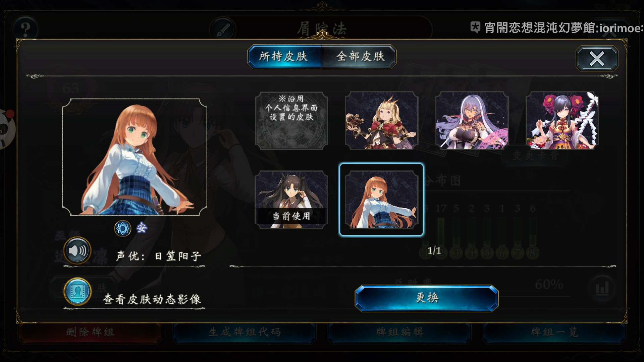Viewport: 644px width, 362px height.
Task: Confirm skin change with 更换 button
Action: point(427,298)
